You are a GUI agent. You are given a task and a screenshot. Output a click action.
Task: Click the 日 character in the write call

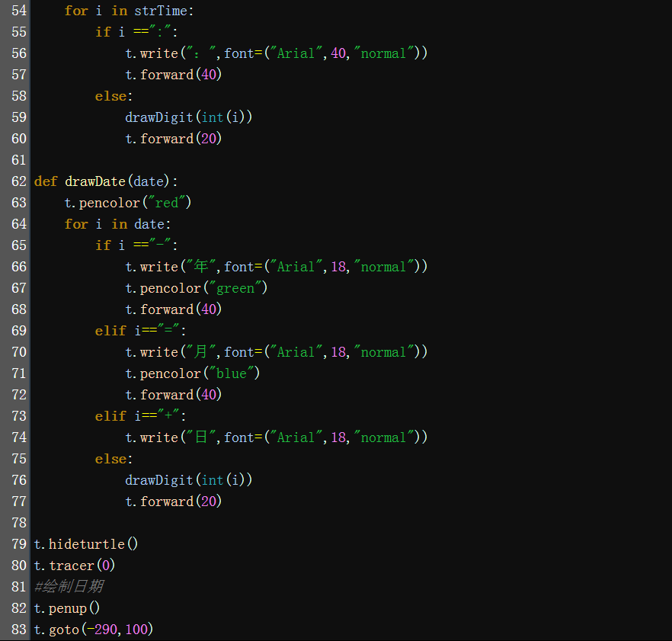click(x=200, y=437)
